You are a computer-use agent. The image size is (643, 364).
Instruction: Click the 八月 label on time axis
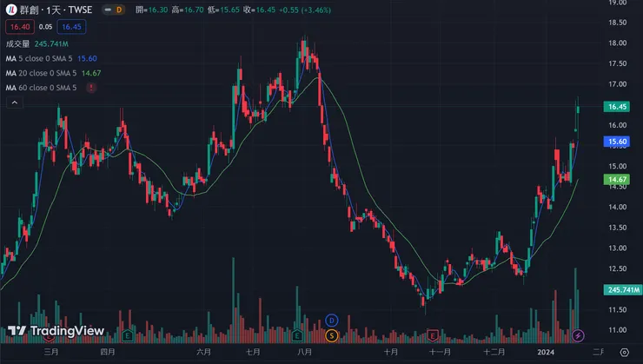(304, 352)
